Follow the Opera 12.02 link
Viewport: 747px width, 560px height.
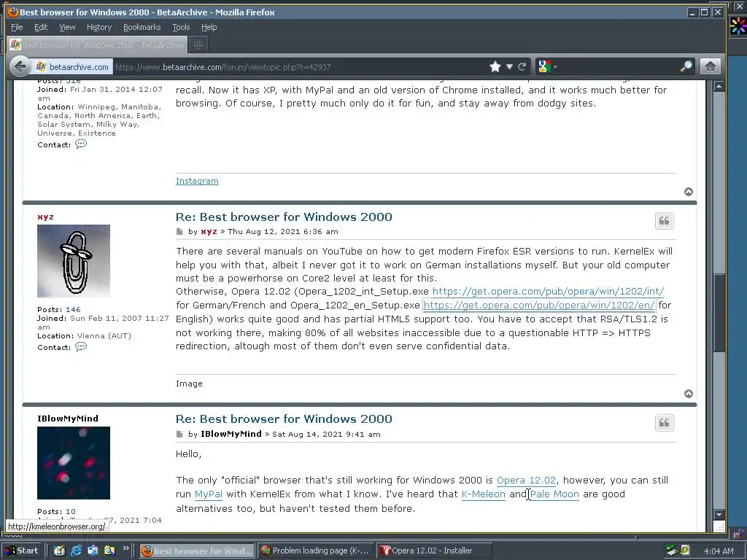(526, 481)
